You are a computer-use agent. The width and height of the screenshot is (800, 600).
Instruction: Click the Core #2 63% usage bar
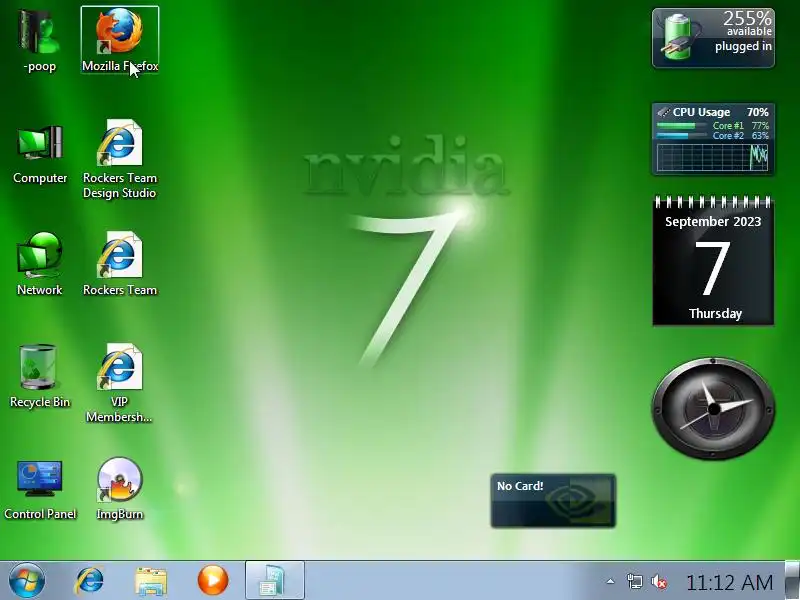click(x=684, y=136)
